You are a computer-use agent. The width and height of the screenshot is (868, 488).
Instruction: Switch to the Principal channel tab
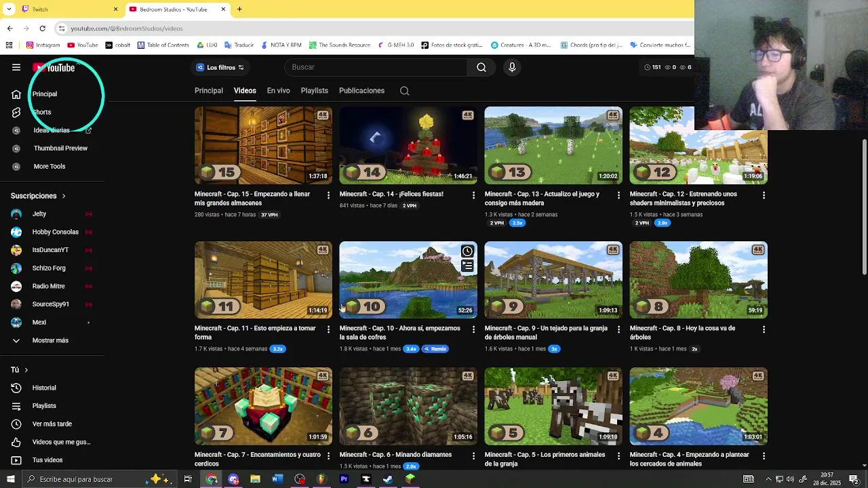[x=209, y=91]
